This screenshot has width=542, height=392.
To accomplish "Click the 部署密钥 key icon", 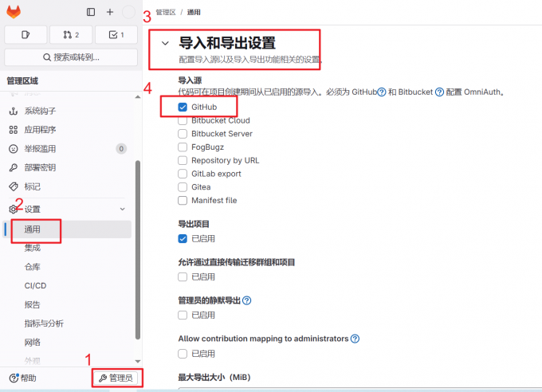I will pos(13,167).
